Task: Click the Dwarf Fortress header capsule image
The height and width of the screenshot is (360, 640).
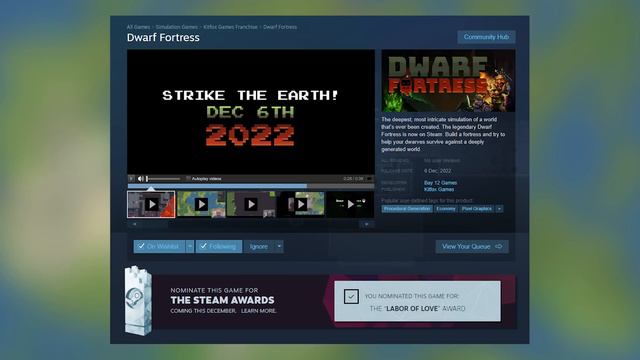Action: click(x=448, y=81)
